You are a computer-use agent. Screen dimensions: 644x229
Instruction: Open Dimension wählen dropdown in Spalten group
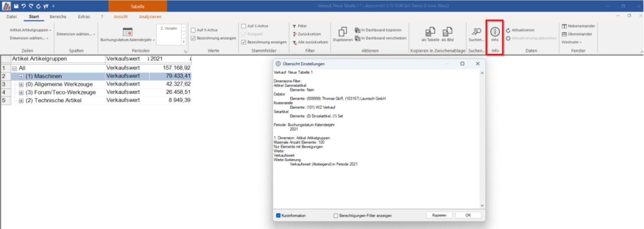[76, 34]
